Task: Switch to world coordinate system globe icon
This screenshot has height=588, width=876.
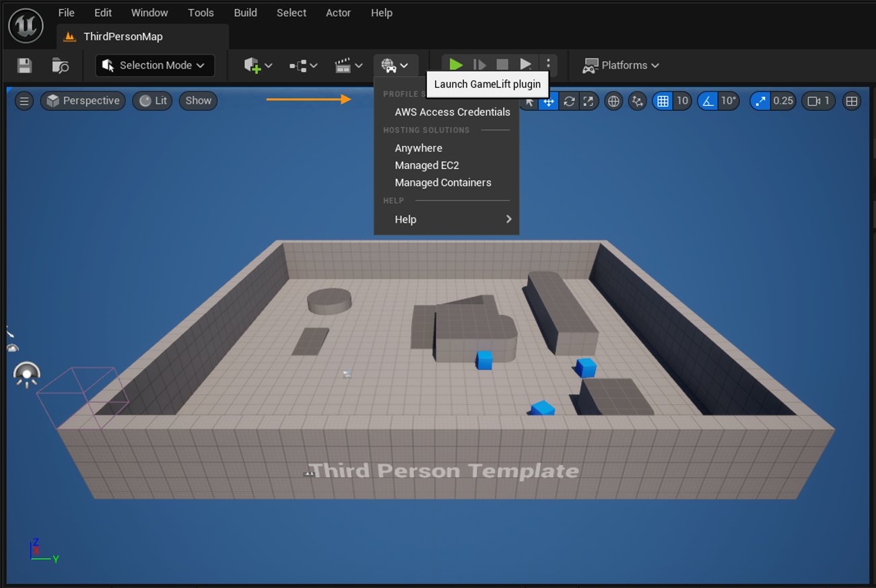Action: 613,101
